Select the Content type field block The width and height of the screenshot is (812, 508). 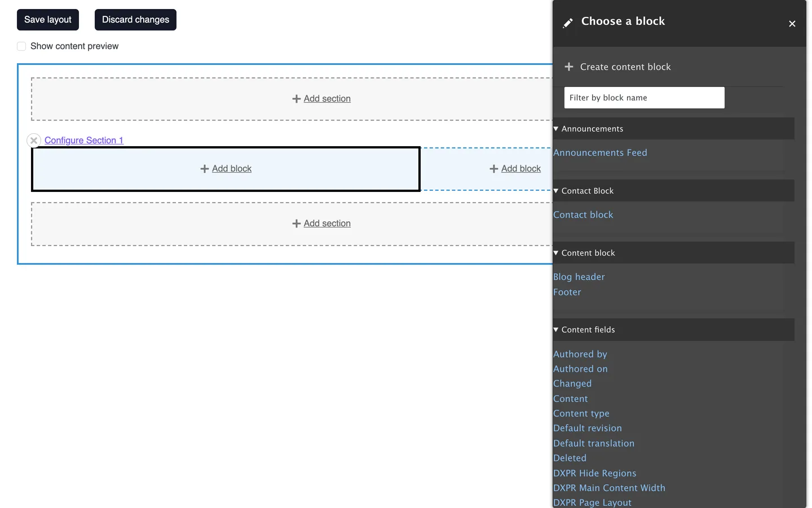click(581, 413)
